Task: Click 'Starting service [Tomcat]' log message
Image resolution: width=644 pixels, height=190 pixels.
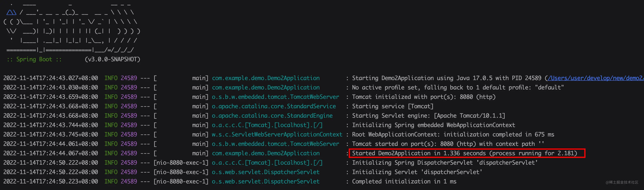Action: pyautogui.click(x=393, y=106)
